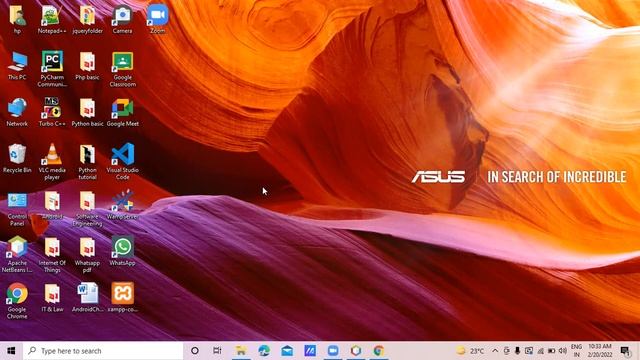Switch to Zoom on the taskbar
This screenshot has width=640, height=360.
click(333, 351)
